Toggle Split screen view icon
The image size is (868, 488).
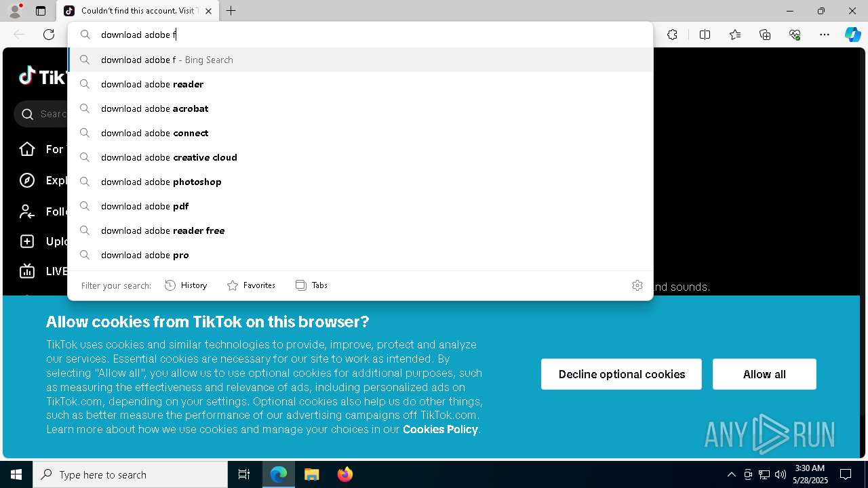[705, 35]
